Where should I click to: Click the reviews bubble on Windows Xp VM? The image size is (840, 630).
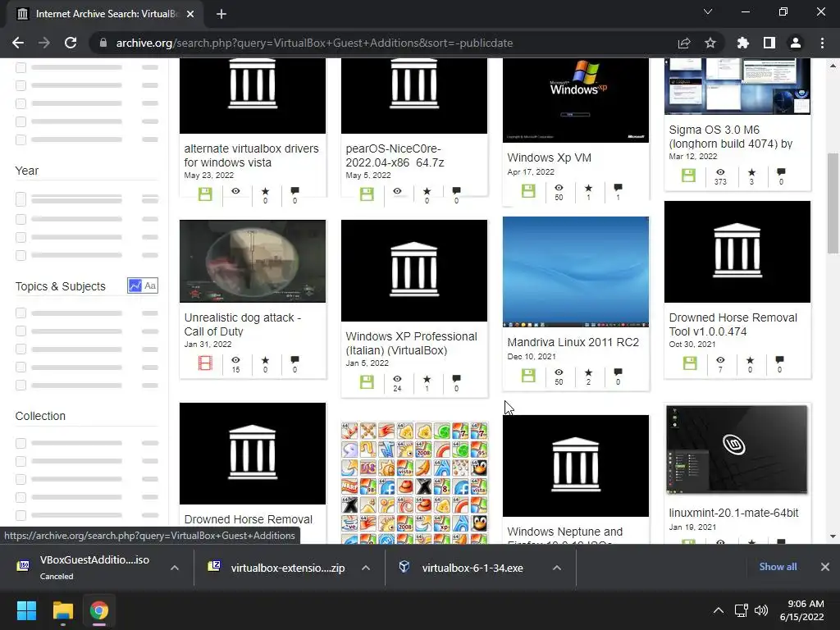(618, 188)
